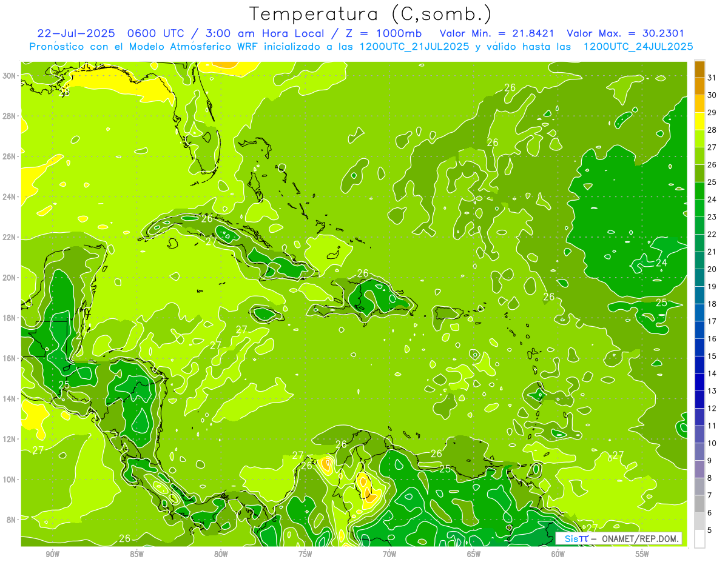Click the orange colorbar swatch between 30 and 31
This screenshot has width=728, height=562.
coord(699,87)
